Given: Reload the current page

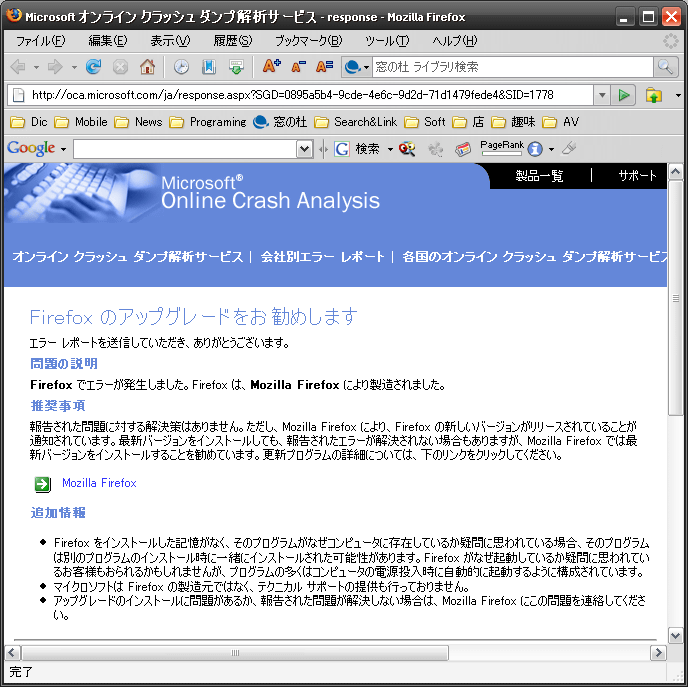Looking at the screenshot, I should pyautogui.click(x=93, y=67).
